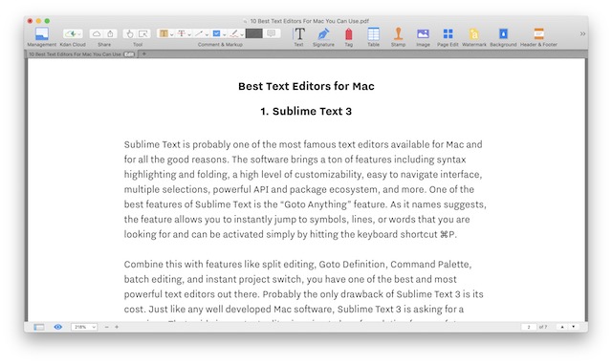The width and height of the screenshot is (612, 364).
Task: Click the '1. Sublime Text 3' heading
Action: click(x=306, y=111)
